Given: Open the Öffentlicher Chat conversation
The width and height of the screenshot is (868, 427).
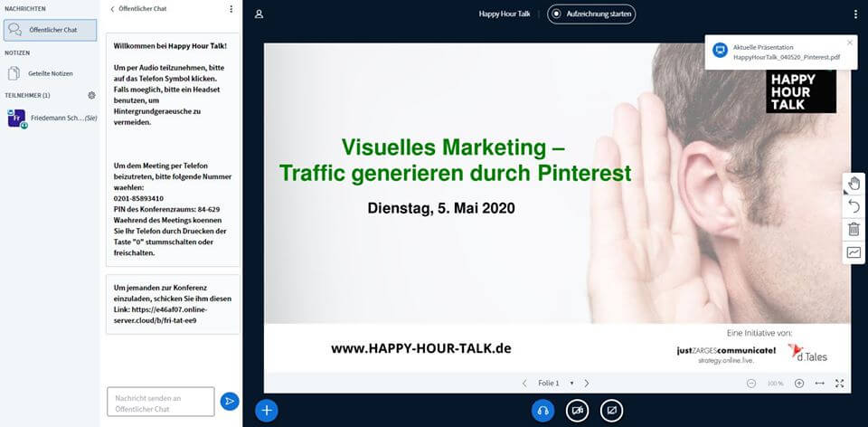Looking at the screenshot, I should 50,30.
